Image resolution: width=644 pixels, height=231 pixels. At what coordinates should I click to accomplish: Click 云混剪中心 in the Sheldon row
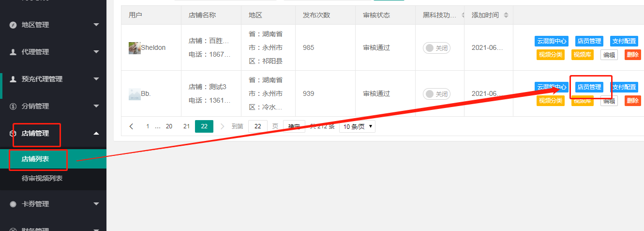(x=552, y=41)
